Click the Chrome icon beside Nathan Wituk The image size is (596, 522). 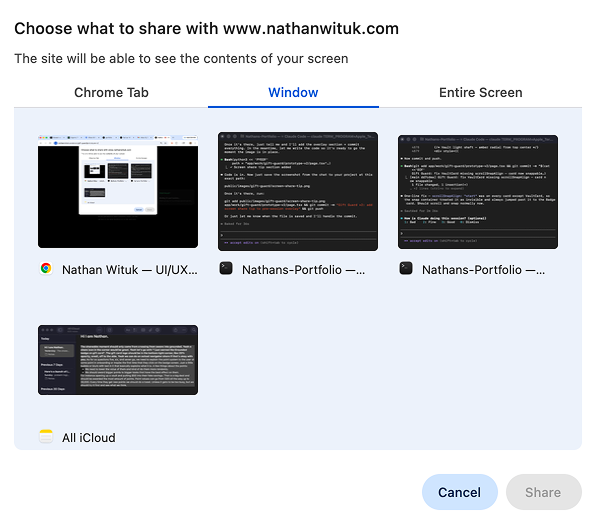tap(46, 269)
